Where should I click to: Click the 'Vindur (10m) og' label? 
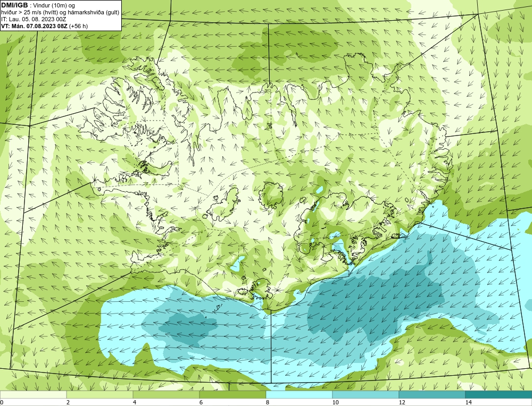click(55, 5)
